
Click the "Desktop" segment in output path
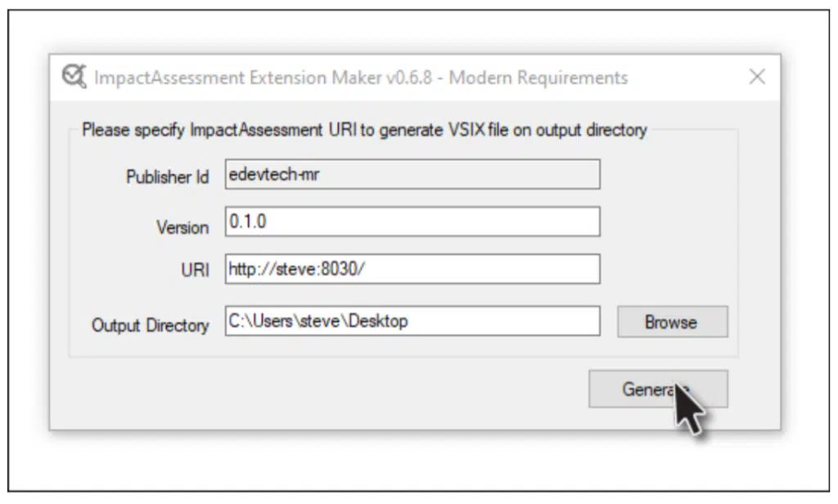(377, 321)
